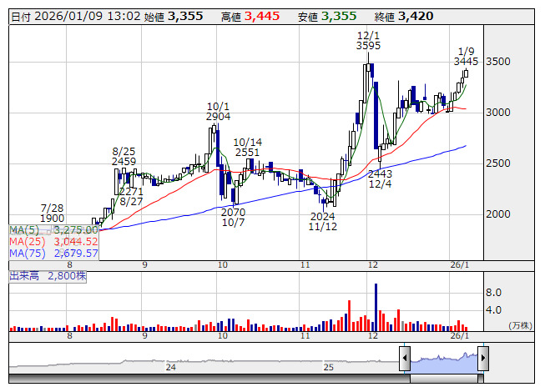
Task: Click the 出来高 2,800株 volume label
Action: coord(48,274)
